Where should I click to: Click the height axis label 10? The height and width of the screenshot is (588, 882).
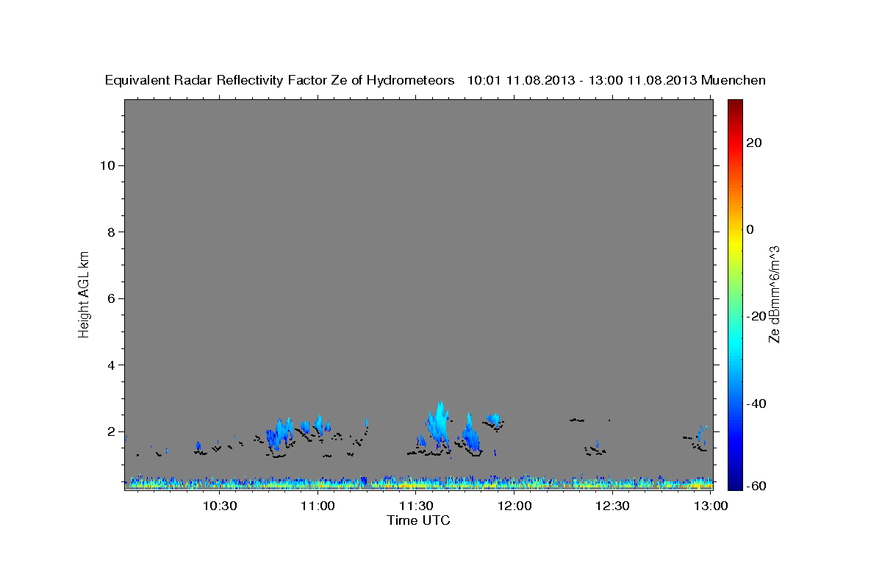[x=108, y=165]
